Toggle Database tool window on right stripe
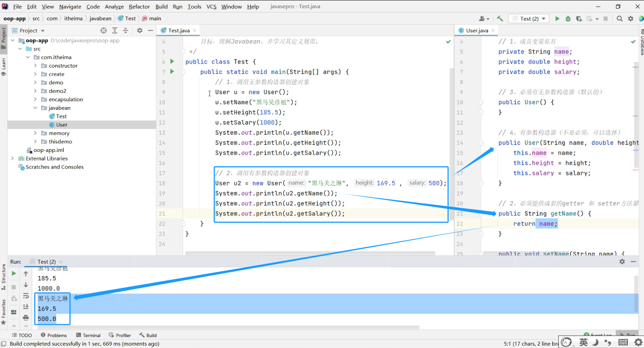The width and height of the screenshot is (644, 348). pyautogui.click(x=641, y=43)
